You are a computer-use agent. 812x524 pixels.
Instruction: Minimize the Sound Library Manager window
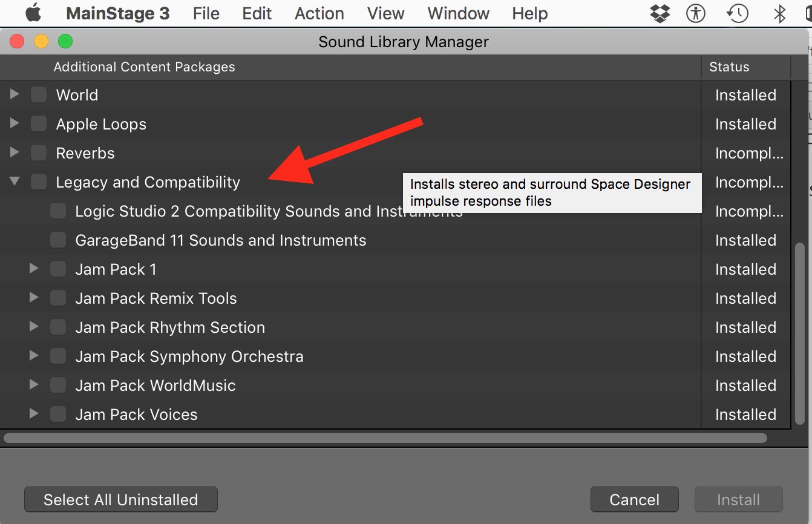click(x=41, y=42)
